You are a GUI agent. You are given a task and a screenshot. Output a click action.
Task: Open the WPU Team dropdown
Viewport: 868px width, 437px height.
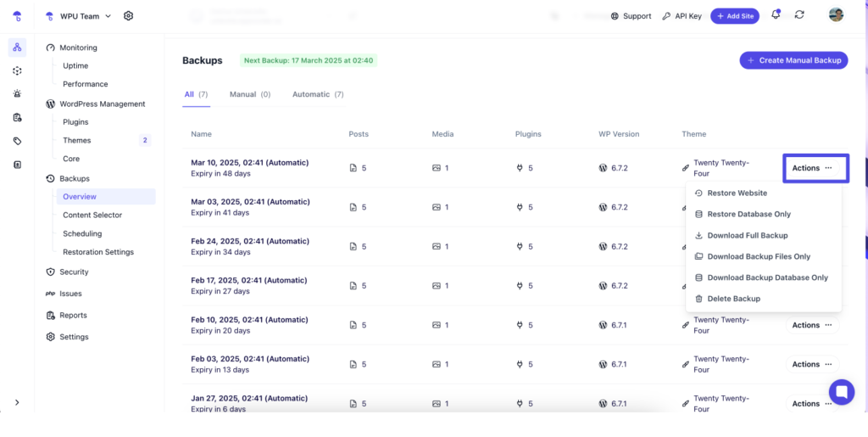click(85, 15)
